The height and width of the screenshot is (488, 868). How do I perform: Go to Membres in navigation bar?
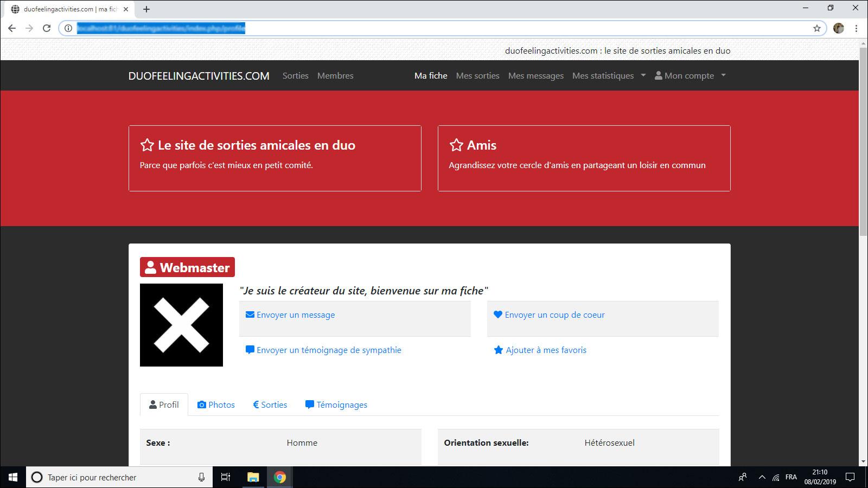(x=335, y=76)
